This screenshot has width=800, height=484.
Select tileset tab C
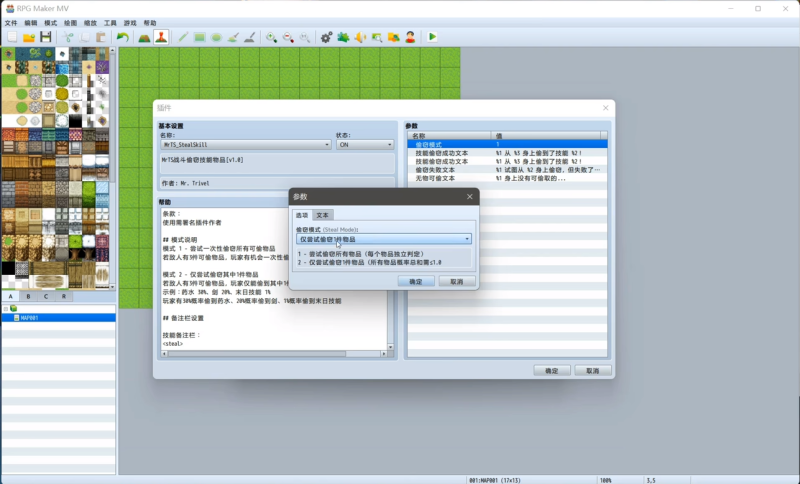46,296
